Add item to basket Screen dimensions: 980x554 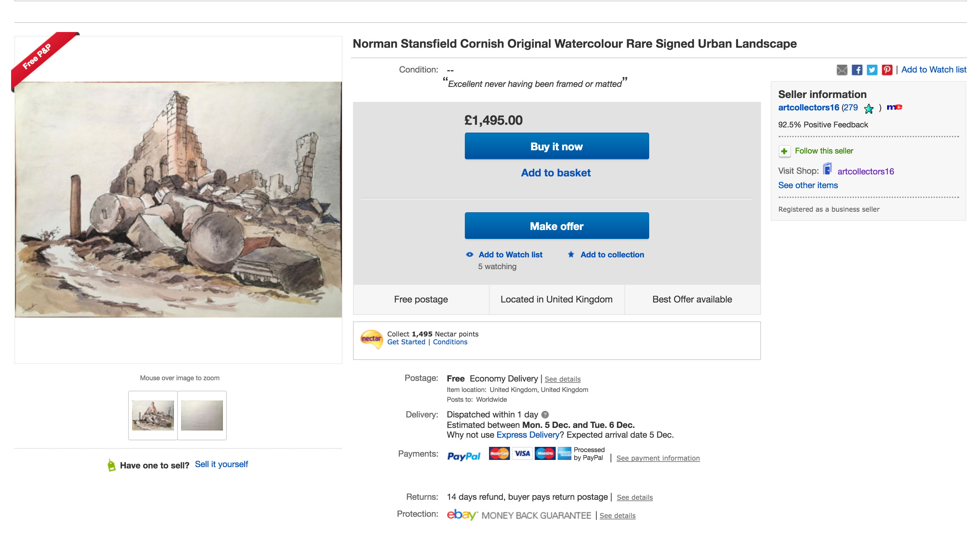pyautogui.click(x=556, y=173)
